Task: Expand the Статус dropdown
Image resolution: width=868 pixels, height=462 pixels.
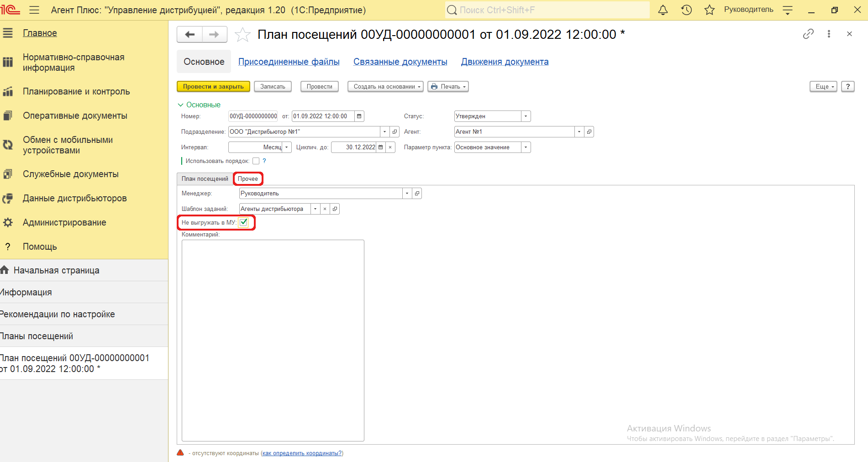Action: [526, 116]
